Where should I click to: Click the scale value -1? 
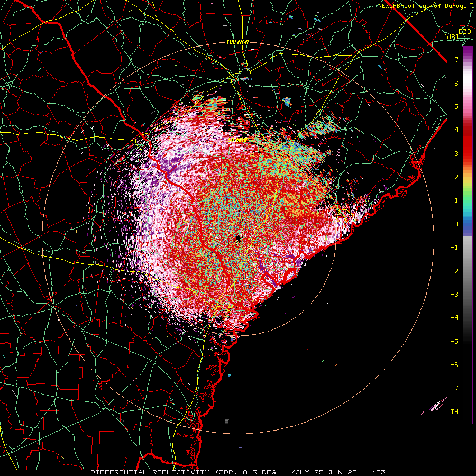(x=454, y=248)
